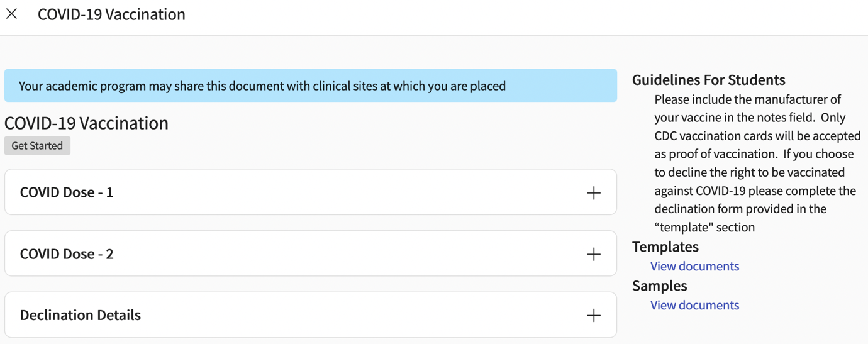Click the Samples heading
The width and height of the screenshot is (868, 344).
click(659, 286)
